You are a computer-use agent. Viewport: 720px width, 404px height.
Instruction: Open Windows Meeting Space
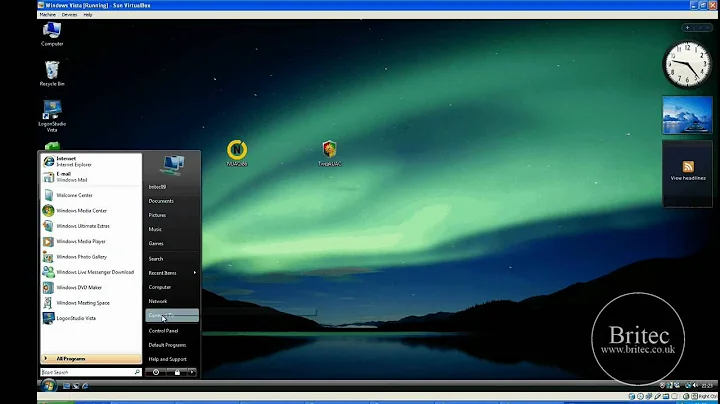click(x=91, y=303)
